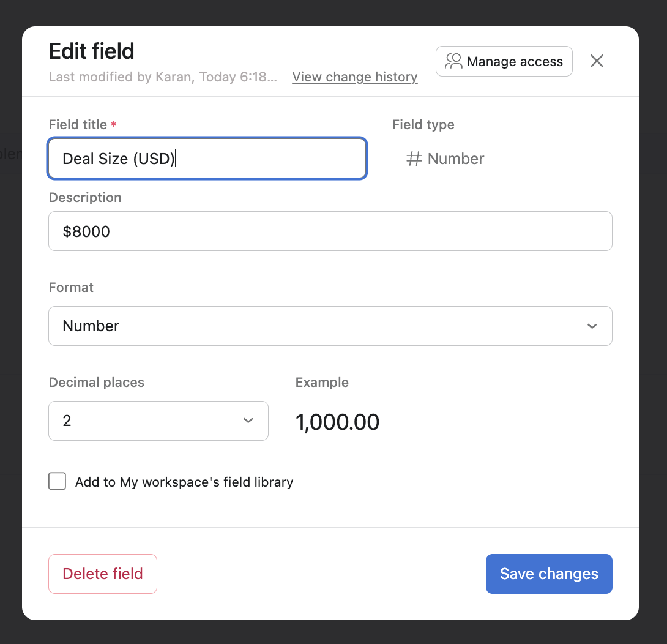
Task: Click the Edit field dialog title
Action: (x=91, y=51)
